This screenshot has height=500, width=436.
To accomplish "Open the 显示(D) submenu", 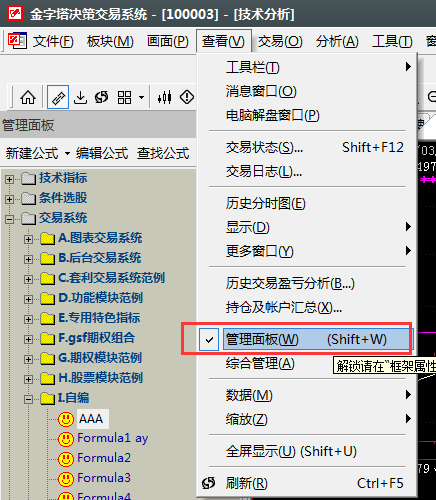I will pyautogui.click(x=307, y=227).
